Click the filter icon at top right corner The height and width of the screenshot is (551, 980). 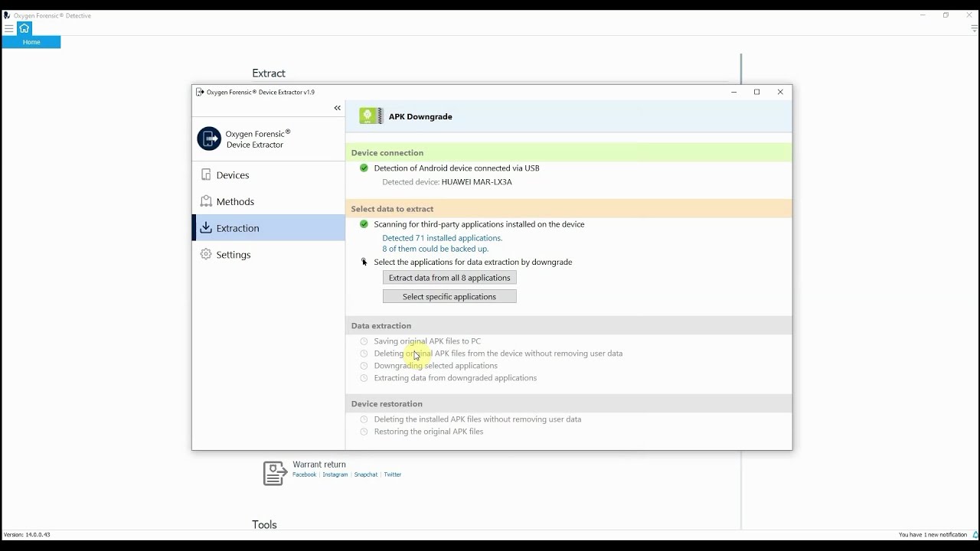pyautogui.click(x=975, y=29)
